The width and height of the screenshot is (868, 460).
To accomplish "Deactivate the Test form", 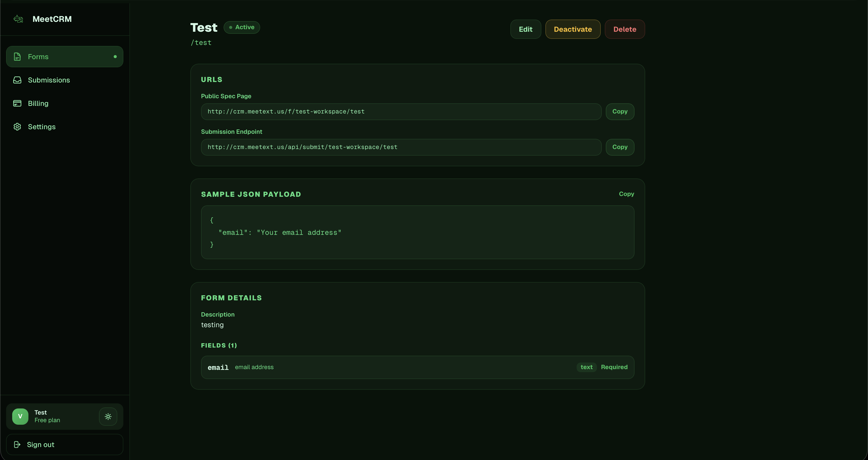I will (573, 29).
